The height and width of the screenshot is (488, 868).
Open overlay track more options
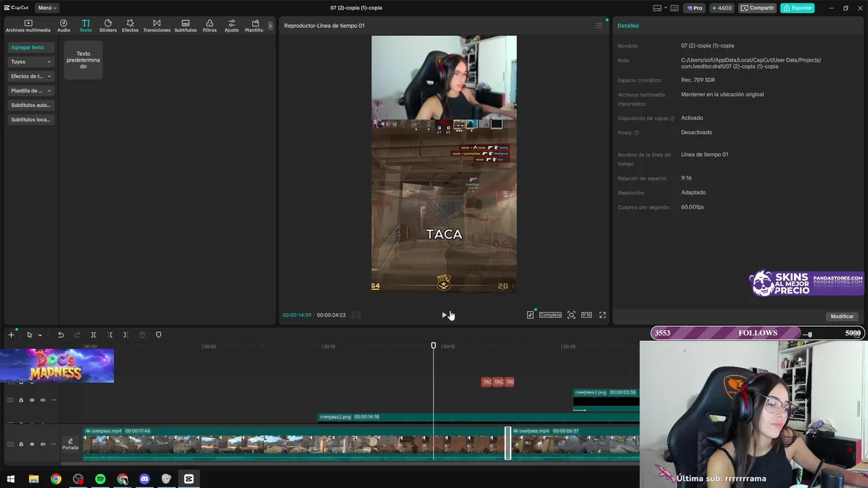pos(54,400)
